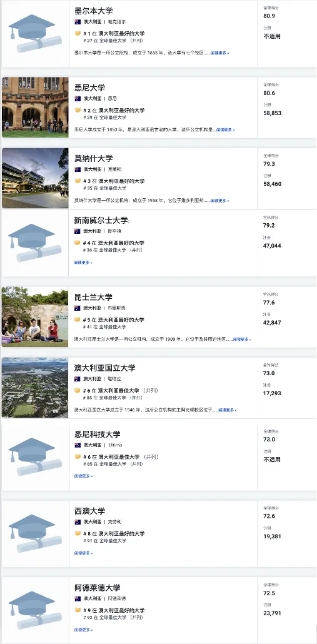Click the #6 badge icon for 悉尼科技大学
Image resolution: width=317 pixels, height=644 pixels.
[78, 456]
